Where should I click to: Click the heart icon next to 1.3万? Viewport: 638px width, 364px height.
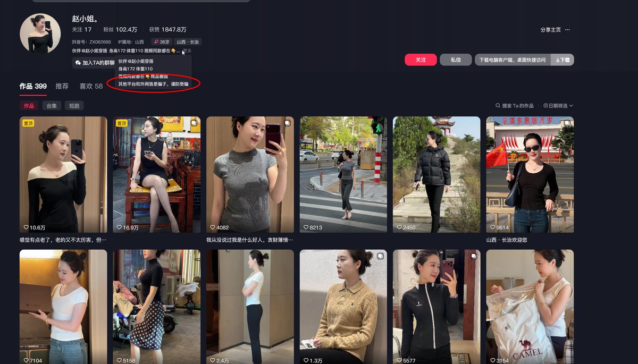tap(306, 360)
